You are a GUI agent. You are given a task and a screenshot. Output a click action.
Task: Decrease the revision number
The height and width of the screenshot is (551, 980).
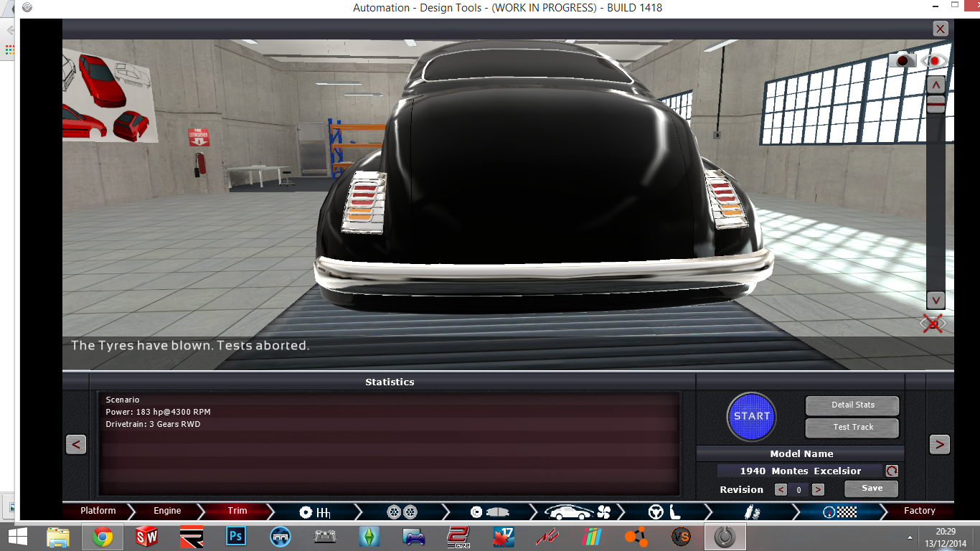[781, 490]
